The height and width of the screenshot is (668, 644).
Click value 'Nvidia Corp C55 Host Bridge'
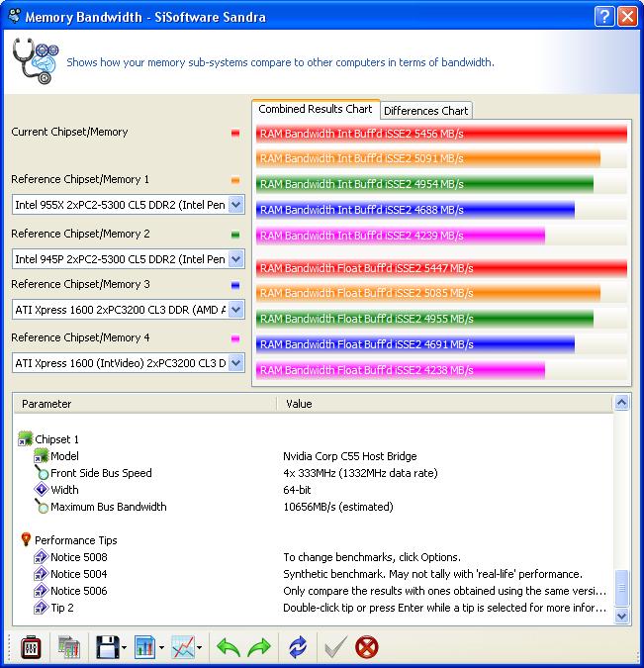pyautogui.click(x=349, y=456)
